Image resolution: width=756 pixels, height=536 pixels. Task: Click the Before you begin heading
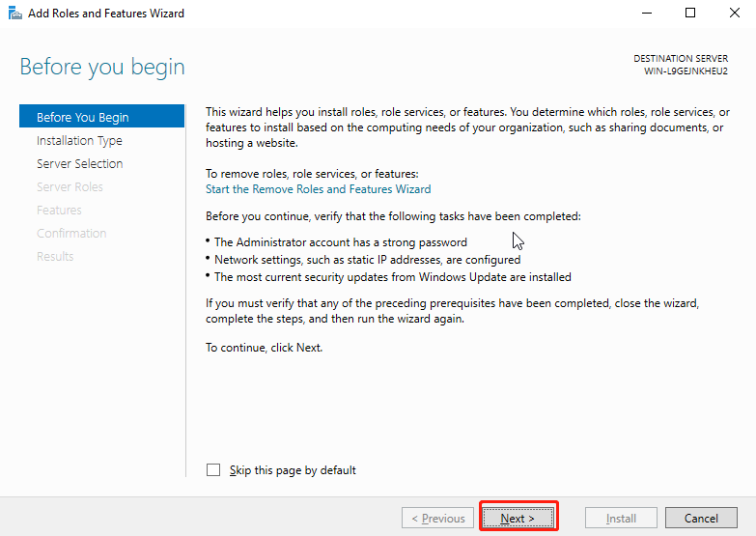pos(102,68)
